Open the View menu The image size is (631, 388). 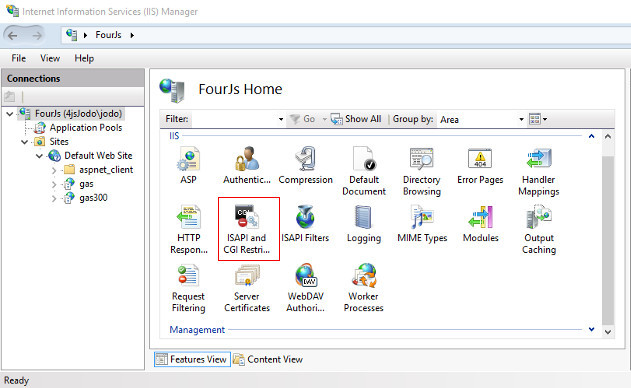pyautogui.click(x=50, y=58)
